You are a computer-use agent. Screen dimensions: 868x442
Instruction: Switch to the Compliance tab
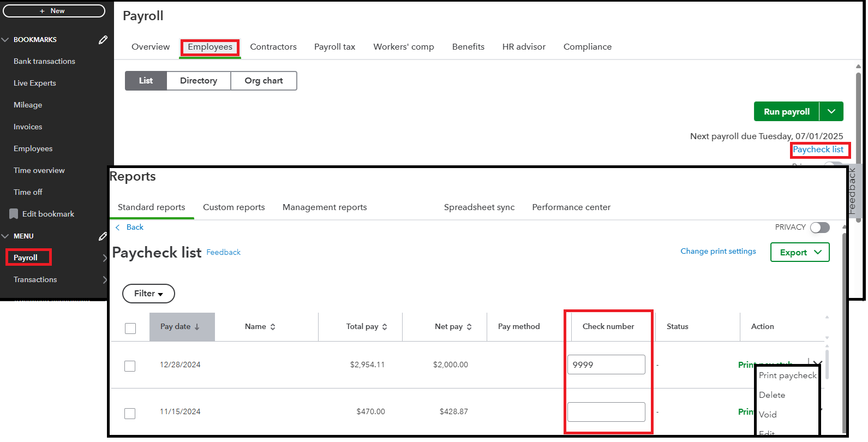coord(588,47)
